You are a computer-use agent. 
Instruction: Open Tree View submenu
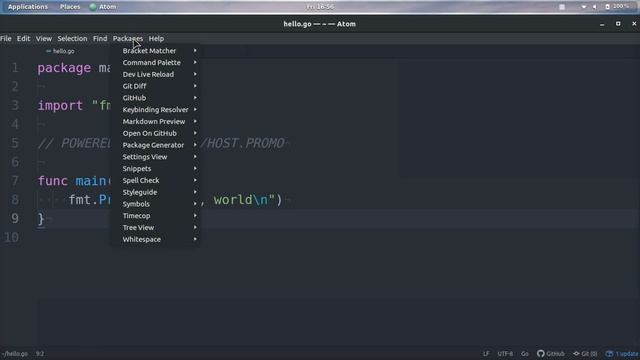point(156,228)
